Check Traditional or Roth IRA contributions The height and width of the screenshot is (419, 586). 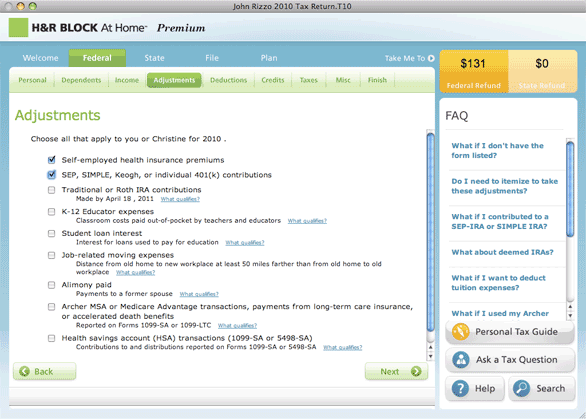[52, 190]
